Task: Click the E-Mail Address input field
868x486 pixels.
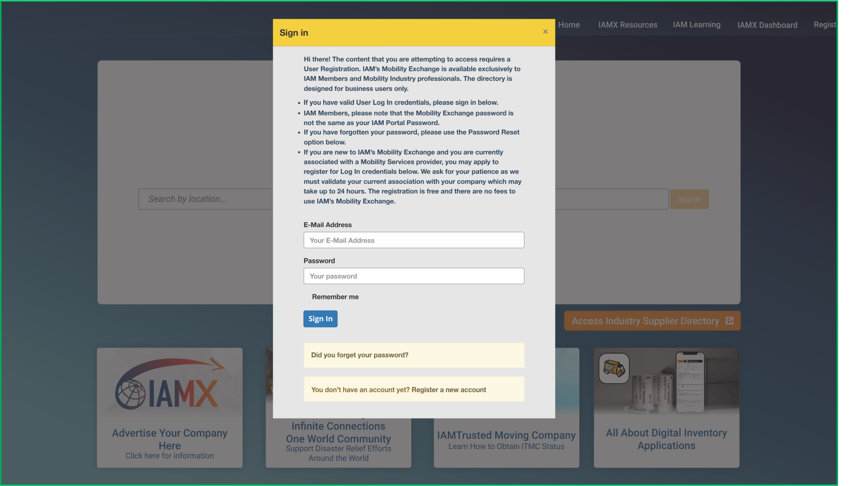Action: coord(414,240)
